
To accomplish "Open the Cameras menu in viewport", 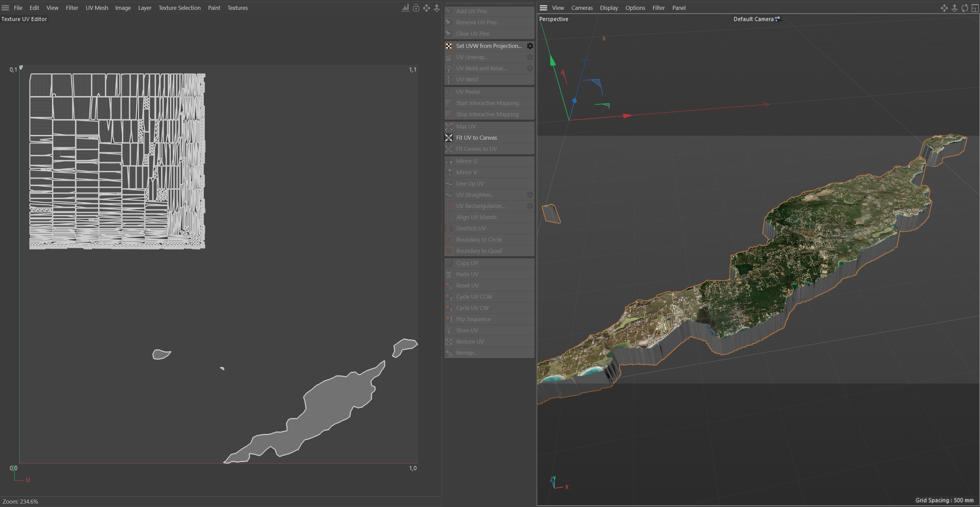I will pyautogui.click(x=582, y=7).
